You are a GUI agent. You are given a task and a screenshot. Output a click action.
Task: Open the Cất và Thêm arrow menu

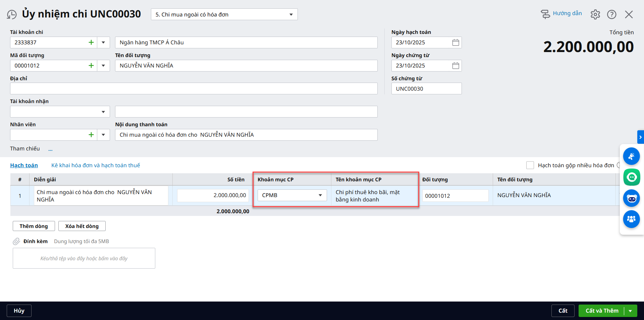[x=631, y=311]
